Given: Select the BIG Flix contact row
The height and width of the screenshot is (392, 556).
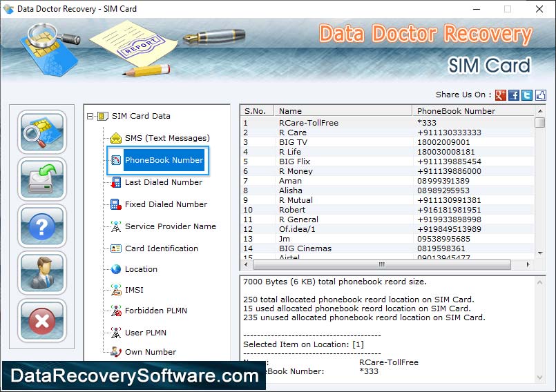Looking at the screenshot, I should click(x=387, y=161).
